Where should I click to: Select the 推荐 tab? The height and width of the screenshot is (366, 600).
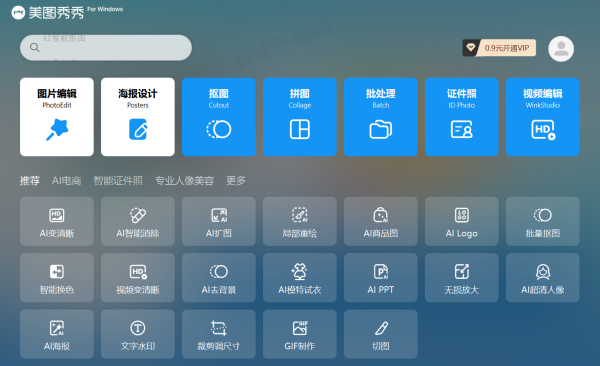29,180
